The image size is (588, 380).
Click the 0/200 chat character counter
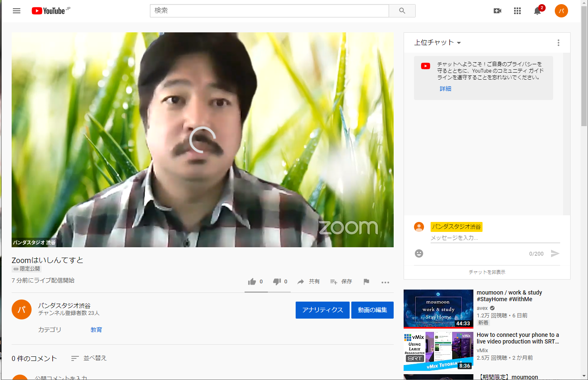536,254
